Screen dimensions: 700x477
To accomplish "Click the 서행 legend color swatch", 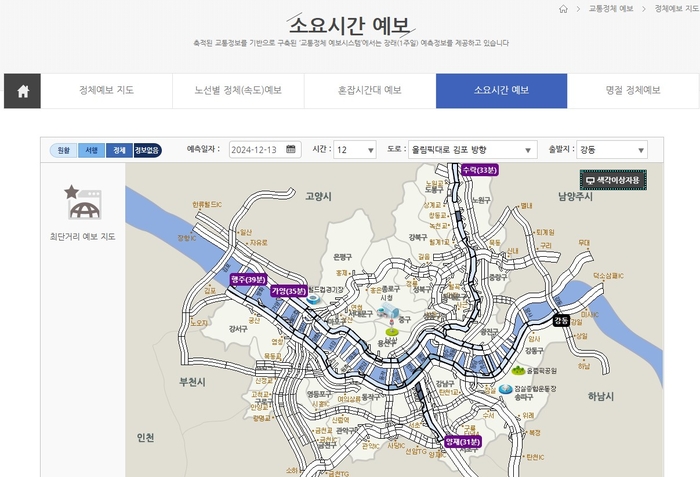I will (92, 151).
